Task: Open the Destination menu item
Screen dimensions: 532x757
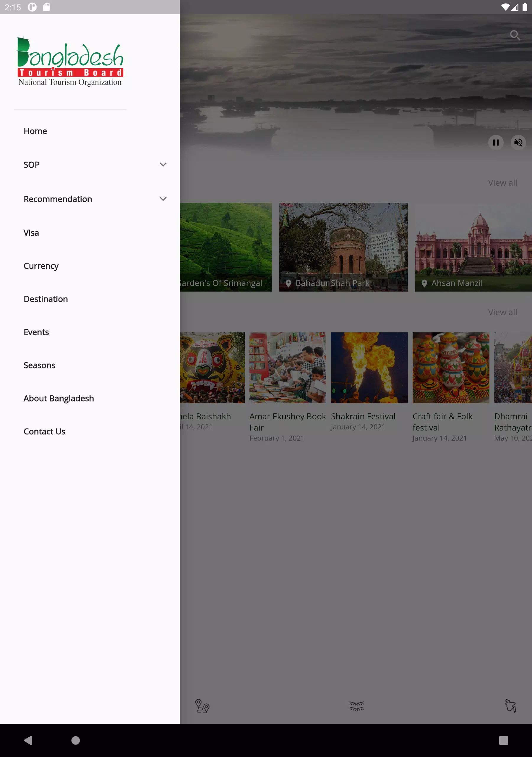Action: point(90,299)
